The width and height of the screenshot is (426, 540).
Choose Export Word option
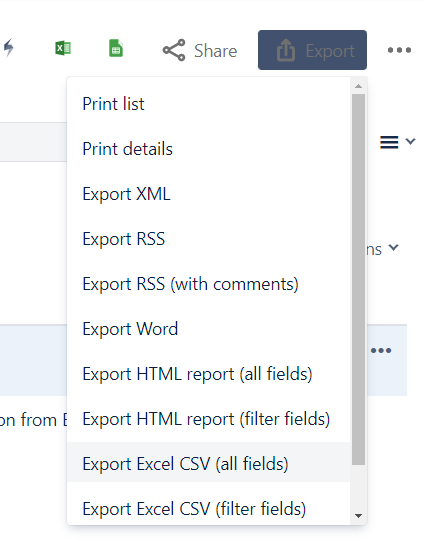209,329
